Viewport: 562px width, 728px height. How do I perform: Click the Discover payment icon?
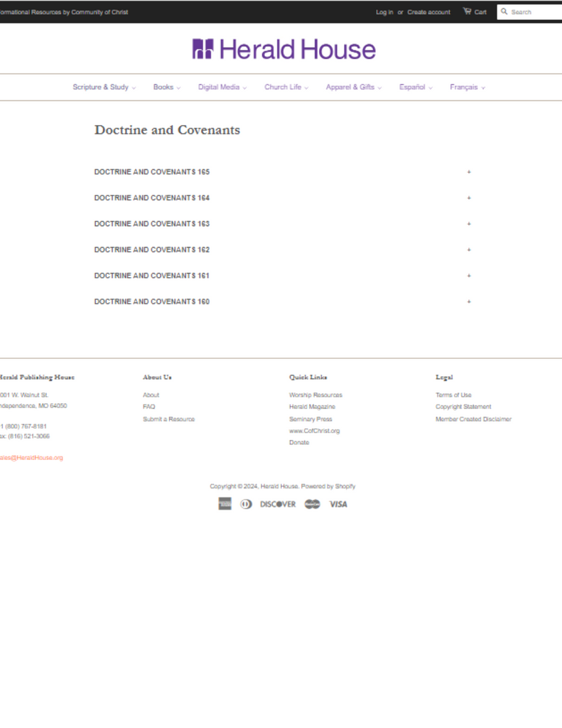[278, 504]
